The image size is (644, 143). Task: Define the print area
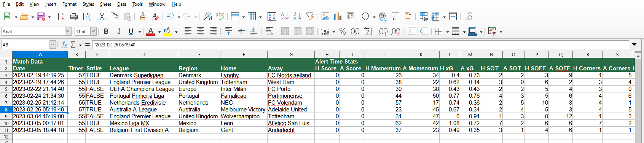(423, 16)
